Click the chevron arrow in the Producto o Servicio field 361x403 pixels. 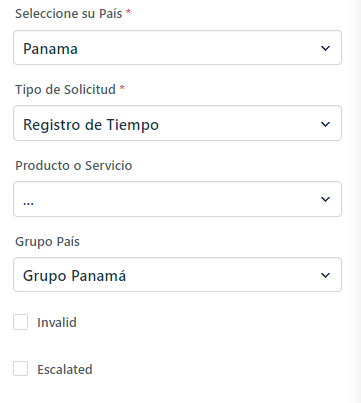pyautogui.click(x=325, y=199)
